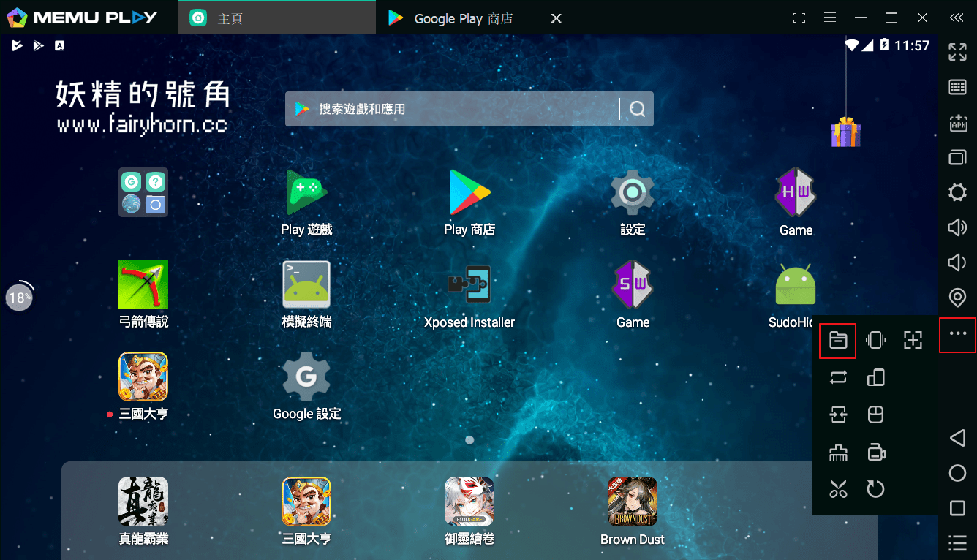
Task: Click the screen capture region icon
Action: [x=913, y=340]
